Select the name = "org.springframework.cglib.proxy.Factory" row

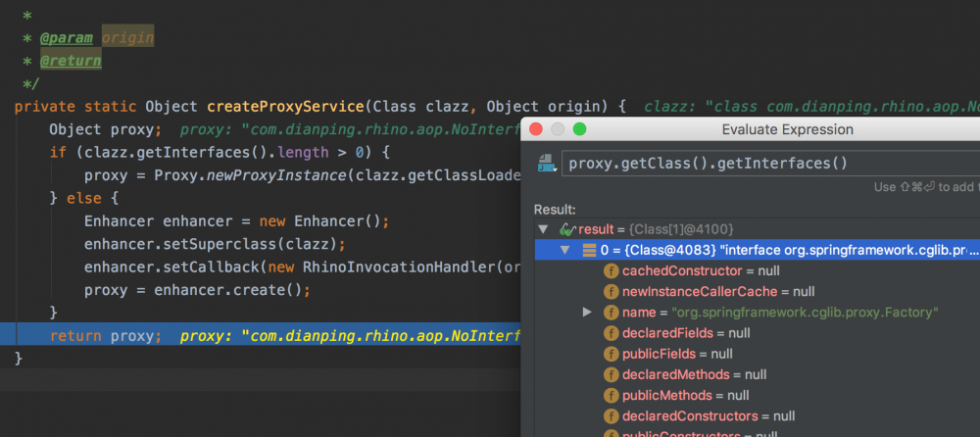click(757, 313)
